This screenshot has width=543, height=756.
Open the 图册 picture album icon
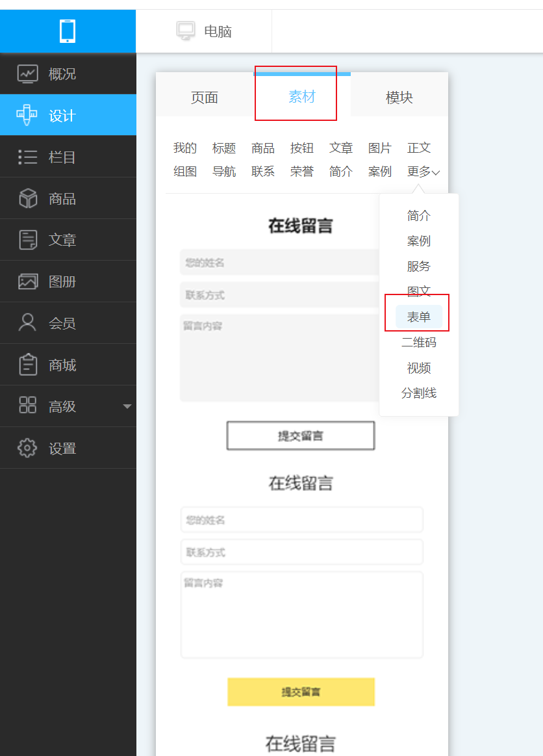tap(28, 281)
